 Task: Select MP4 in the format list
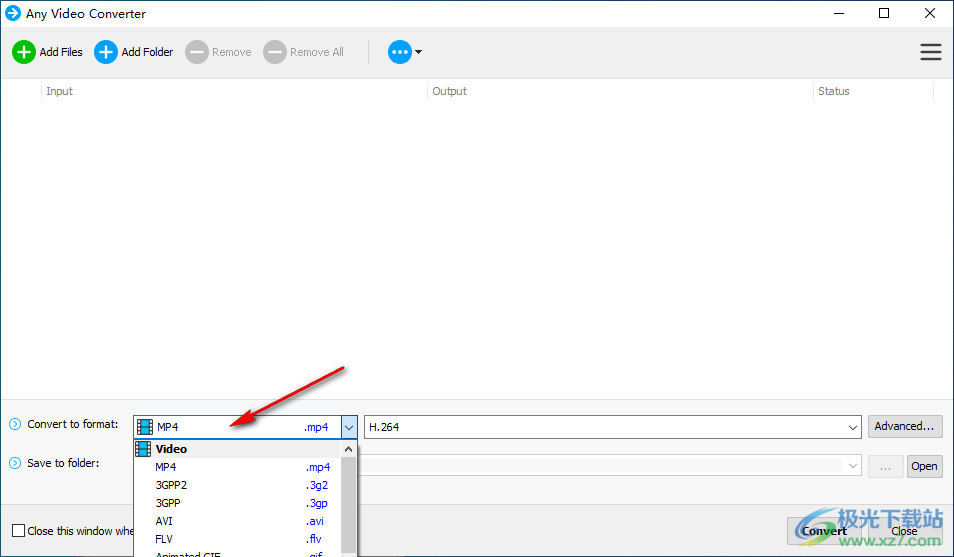(237, 467)
